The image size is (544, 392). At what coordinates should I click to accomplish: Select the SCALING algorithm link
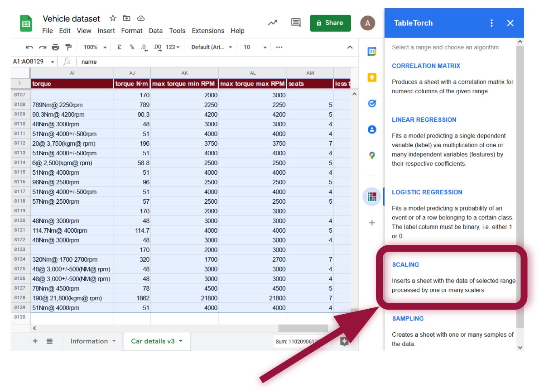click(x=405, y=265)
